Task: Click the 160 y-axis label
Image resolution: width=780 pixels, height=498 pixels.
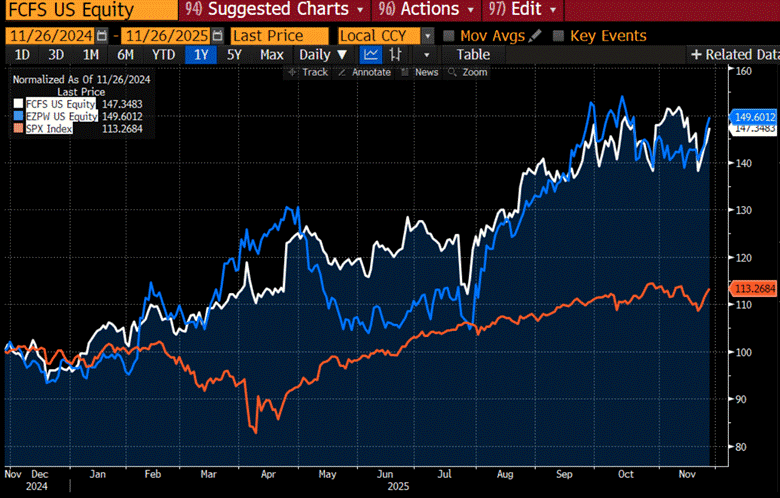Action: [743, 71]
